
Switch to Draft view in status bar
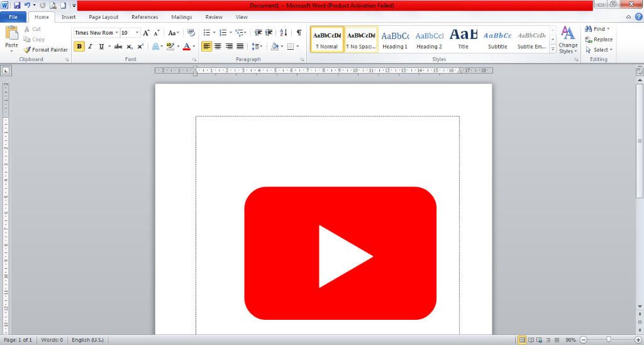point(557,340)
